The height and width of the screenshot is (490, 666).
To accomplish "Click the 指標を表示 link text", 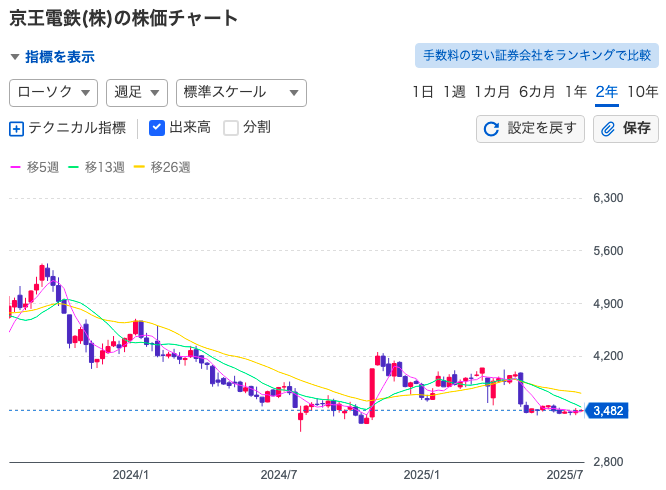I will click(60, 57).
